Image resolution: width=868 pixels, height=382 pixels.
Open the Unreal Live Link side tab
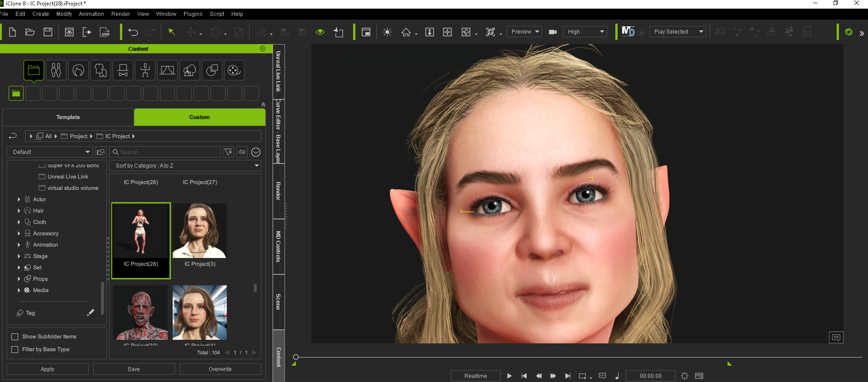pos(279,72)
